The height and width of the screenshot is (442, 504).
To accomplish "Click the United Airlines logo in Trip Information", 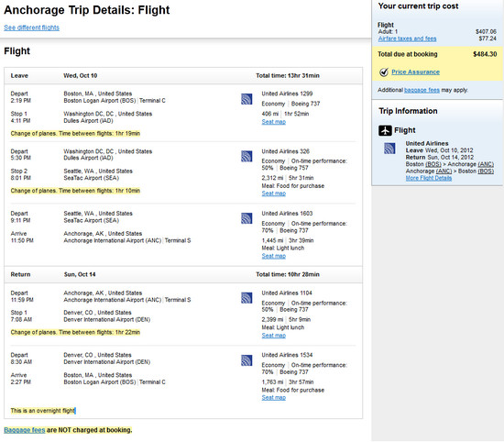I will click(389, 149).
